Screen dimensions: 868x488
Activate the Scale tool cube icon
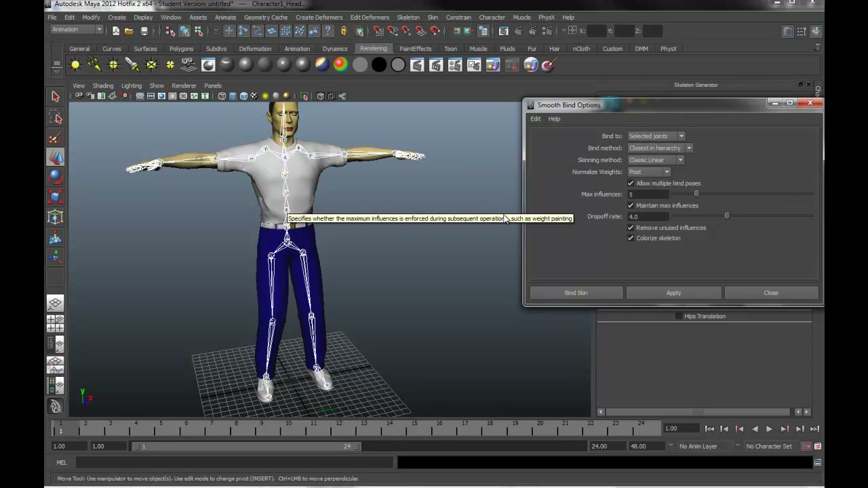click(x=56, y=197)
